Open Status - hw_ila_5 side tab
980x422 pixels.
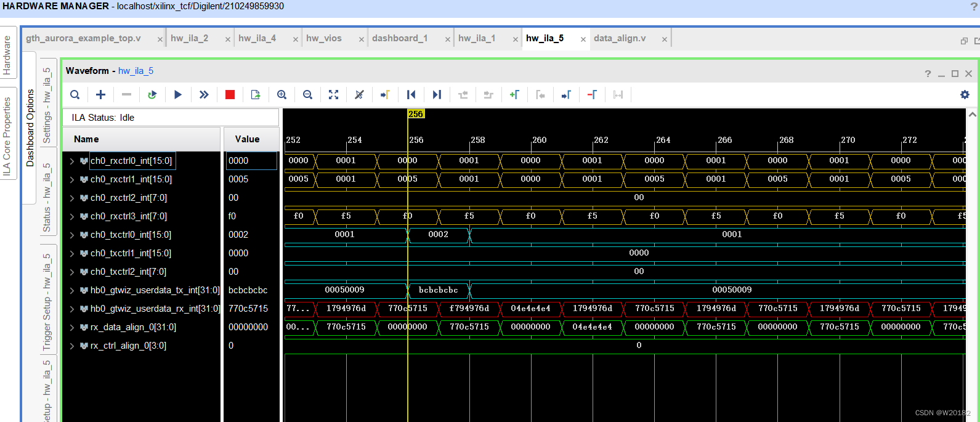[x=47, y=197]
